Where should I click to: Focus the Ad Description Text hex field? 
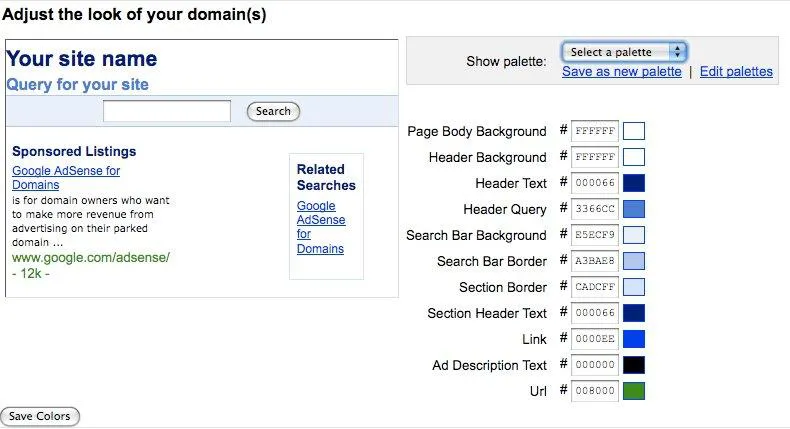point(595,365)
